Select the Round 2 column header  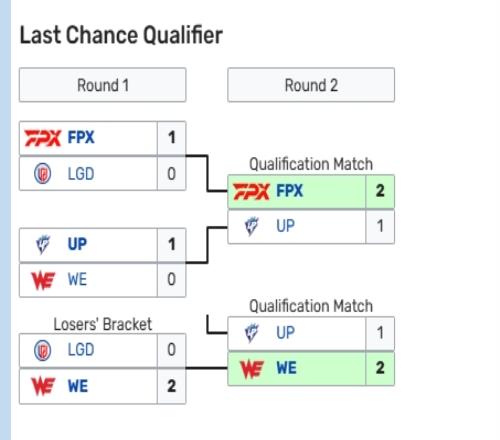(x=311, y=85)
